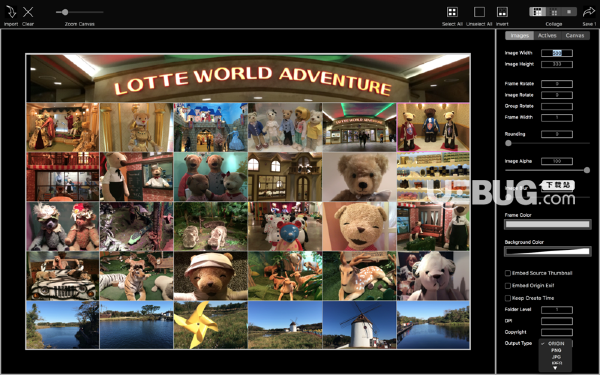Click the Frame Width field
600x375 pixels.
point(557,117)
